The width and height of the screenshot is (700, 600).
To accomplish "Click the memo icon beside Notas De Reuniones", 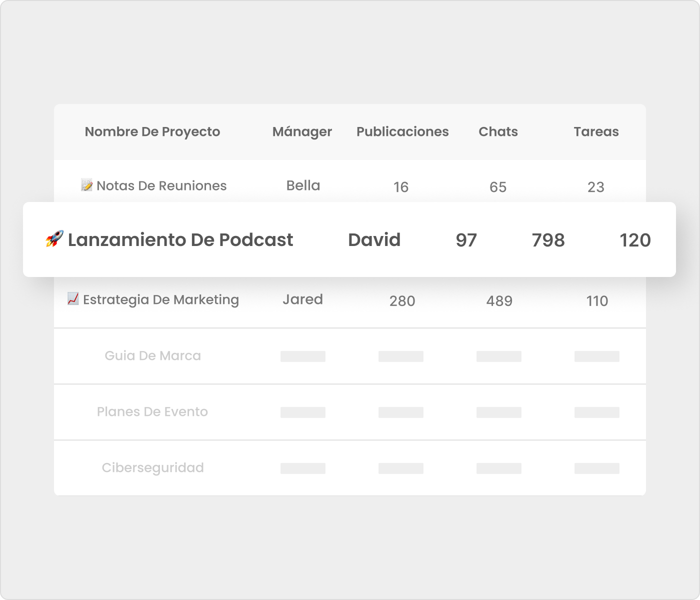I will (86, 185).
